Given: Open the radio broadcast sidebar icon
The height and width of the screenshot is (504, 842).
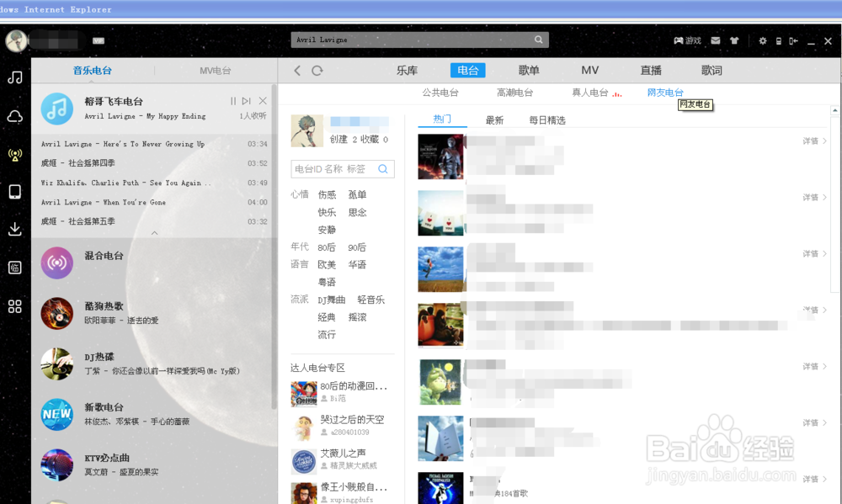Looking at the screenshot, I should coord(15,155).
